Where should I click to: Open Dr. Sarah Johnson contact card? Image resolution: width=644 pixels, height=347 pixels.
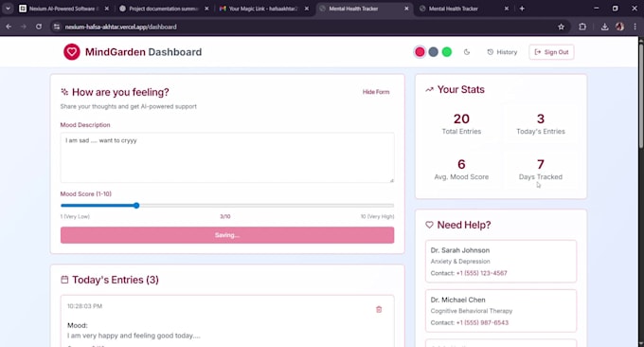coord(501,262)
